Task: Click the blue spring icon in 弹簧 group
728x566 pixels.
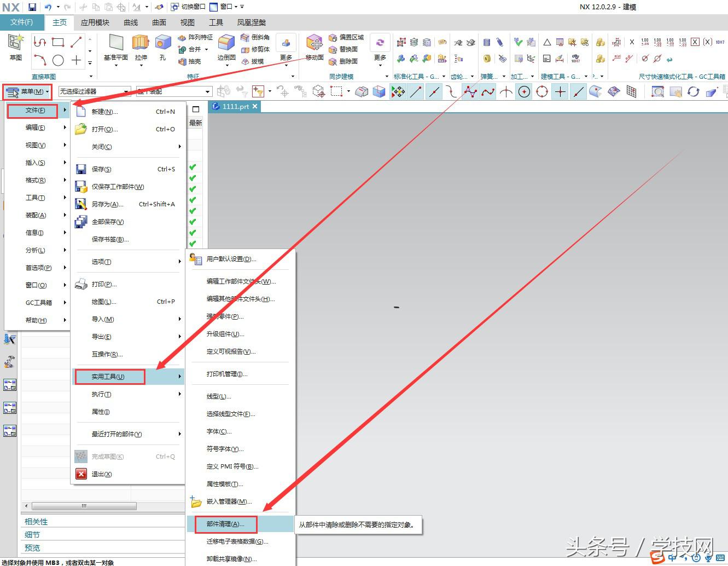Action: [487, 43]
